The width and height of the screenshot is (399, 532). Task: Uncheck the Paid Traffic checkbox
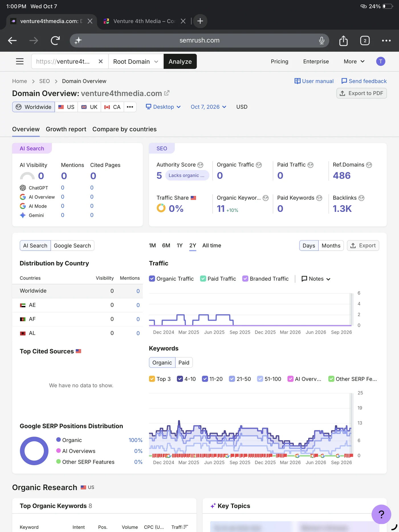203,279
